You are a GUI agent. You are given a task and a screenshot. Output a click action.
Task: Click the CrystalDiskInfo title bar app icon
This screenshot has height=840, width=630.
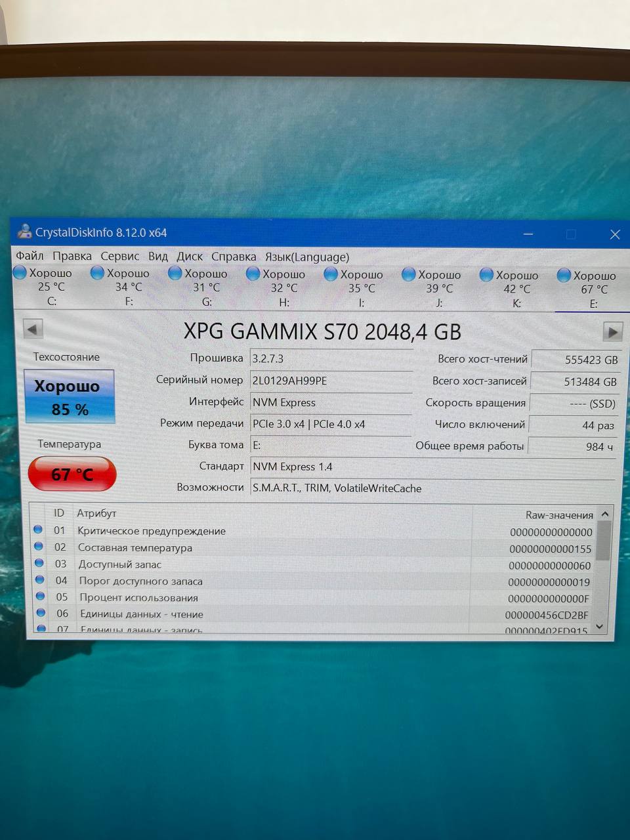click(x=25, y=232)
